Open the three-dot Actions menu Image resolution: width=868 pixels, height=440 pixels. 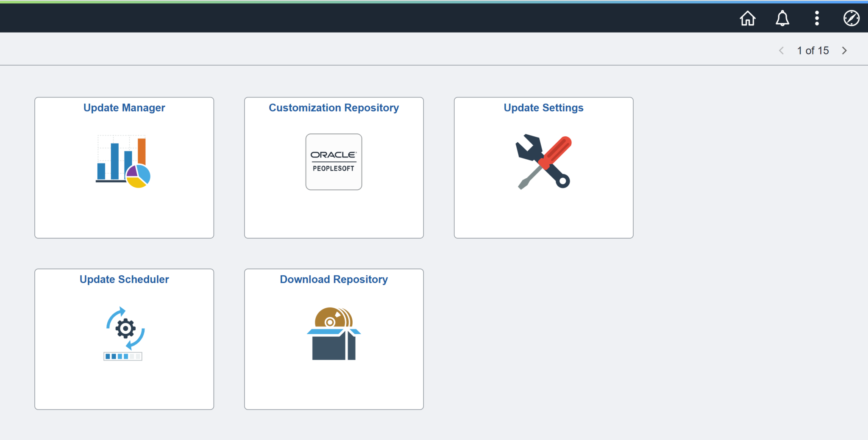[817, 18]
